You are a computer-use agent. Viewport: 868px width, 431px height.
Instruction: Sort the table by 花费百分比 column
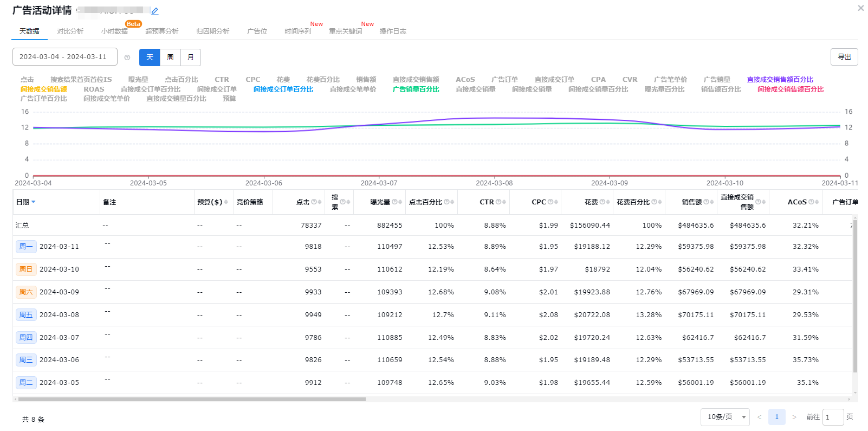[x=660, y=202]
